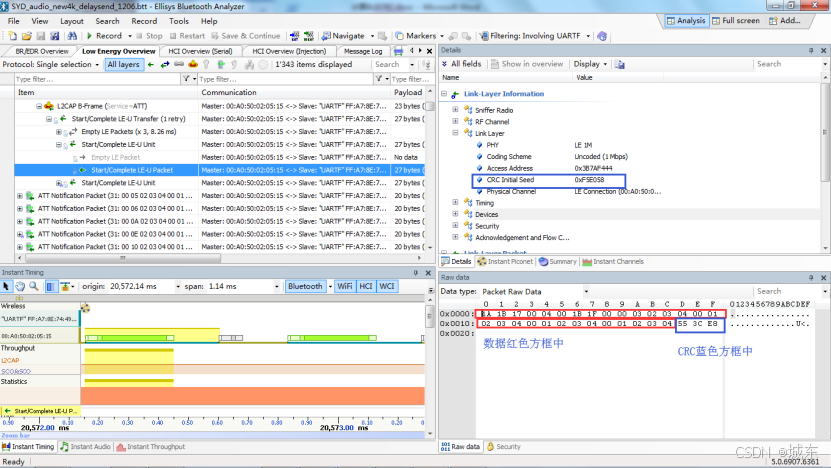The width and height of the screenshot is (831, 468).
Task: Pin the Raw data panel
Action: [x=811, y=277]
